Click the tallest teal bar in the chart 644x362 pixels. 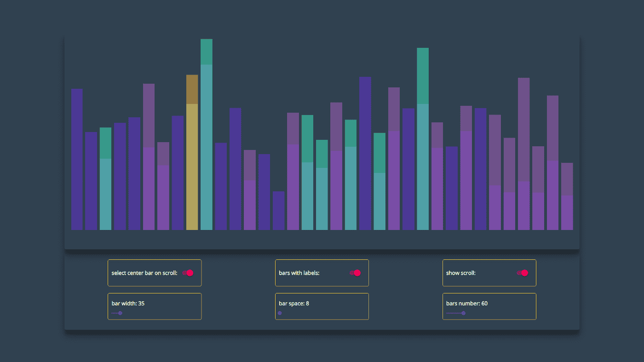pyautogui.click(x=207, y=134)
